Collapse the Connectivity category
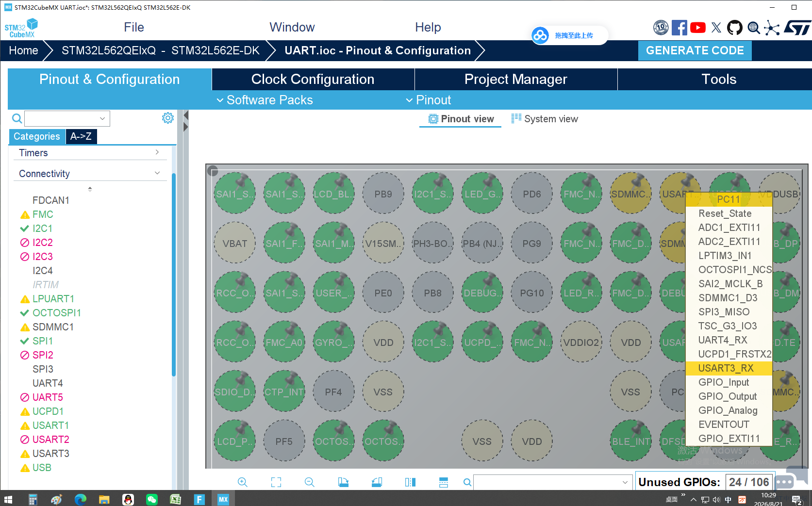This screenshot has width=812, height=506. click(x=90, y=174)
